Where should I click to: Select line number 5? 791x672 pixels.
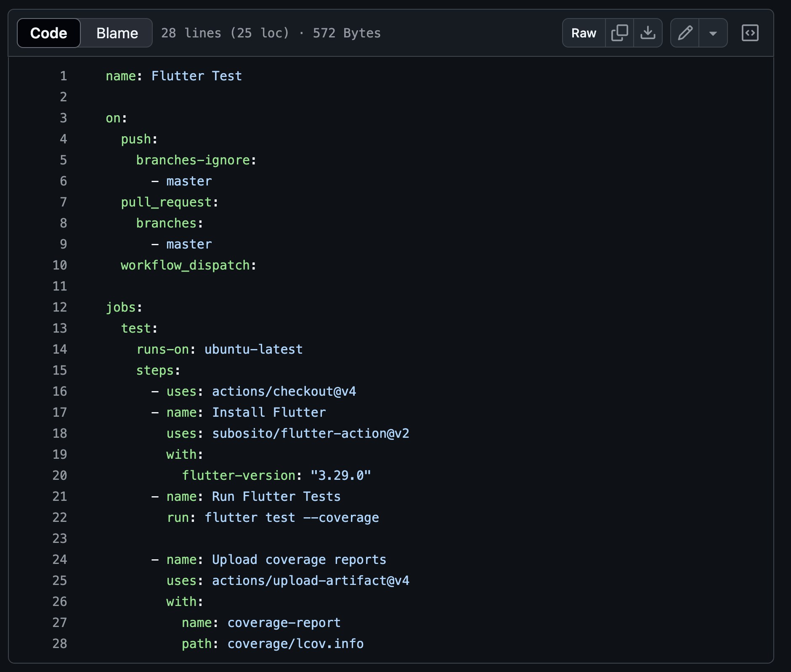64,160
